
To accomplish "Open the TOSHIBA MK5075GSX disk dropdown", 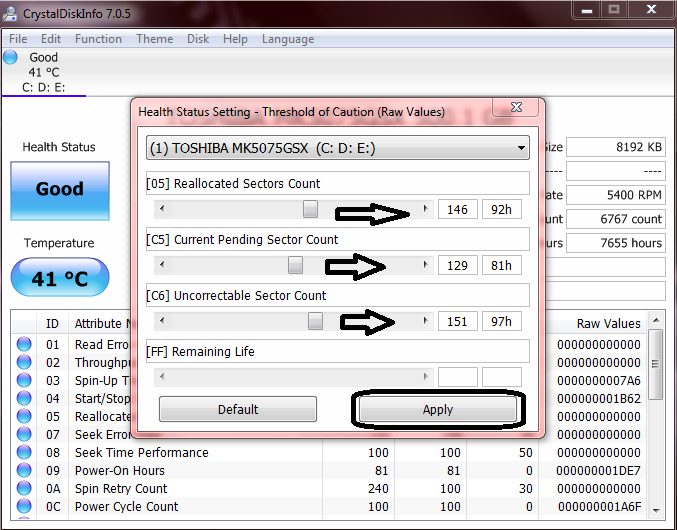I will tap(338, 148).
